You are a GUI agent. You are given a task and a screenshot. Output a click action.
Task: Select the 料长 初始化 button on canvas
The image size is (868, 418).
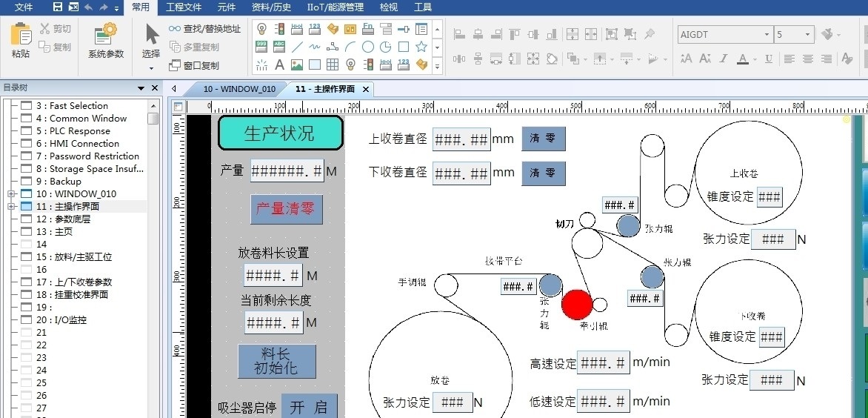pos(277,361)
